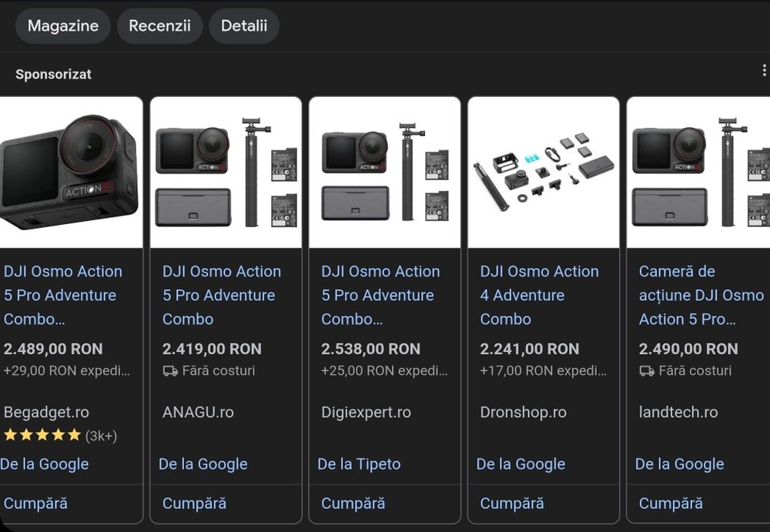
Task: Click the landtech.ro free delivery truck icon
Action: [647, 371]
